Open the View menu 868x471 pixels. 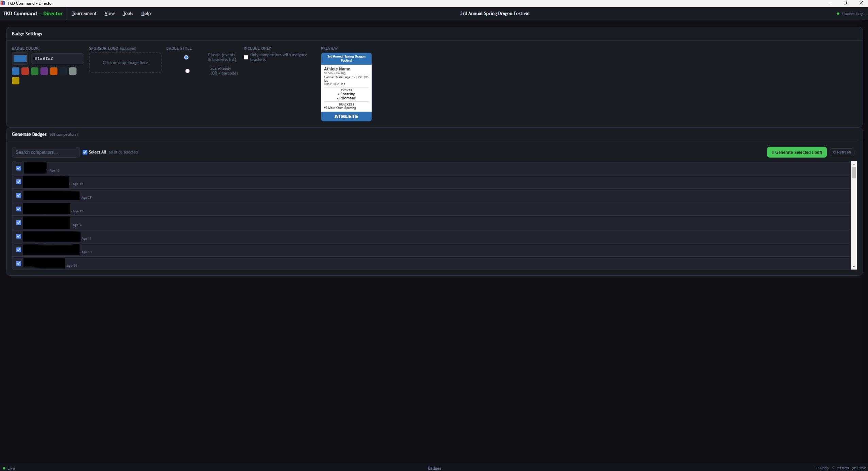point(109,14)
